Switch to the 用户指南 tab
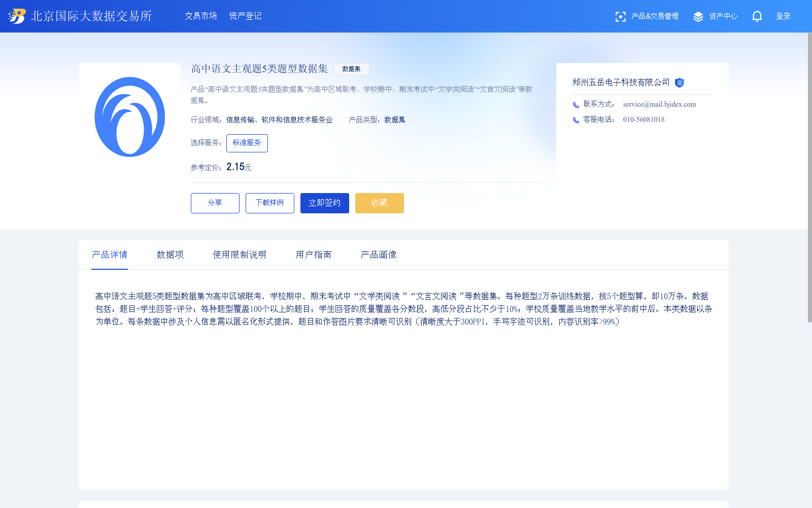 [314, 255]
